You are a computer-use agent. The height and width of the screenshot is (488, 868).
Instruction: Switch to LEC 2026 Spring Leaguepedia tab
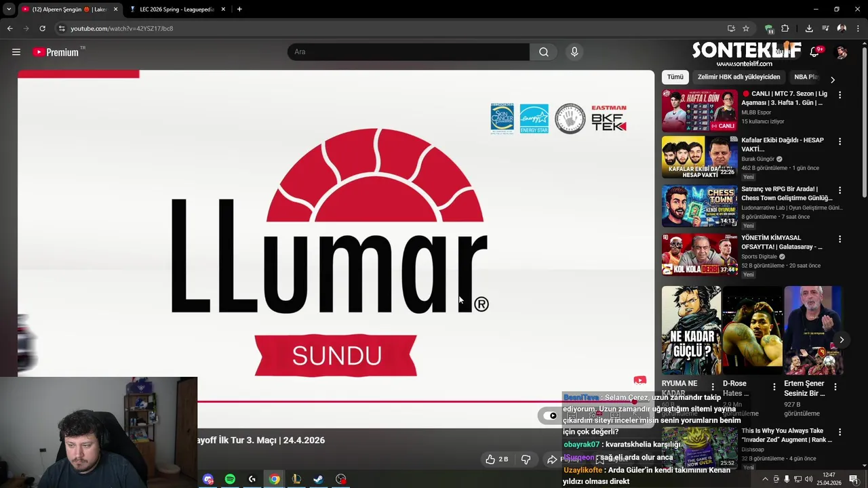(x=176, y=9)
